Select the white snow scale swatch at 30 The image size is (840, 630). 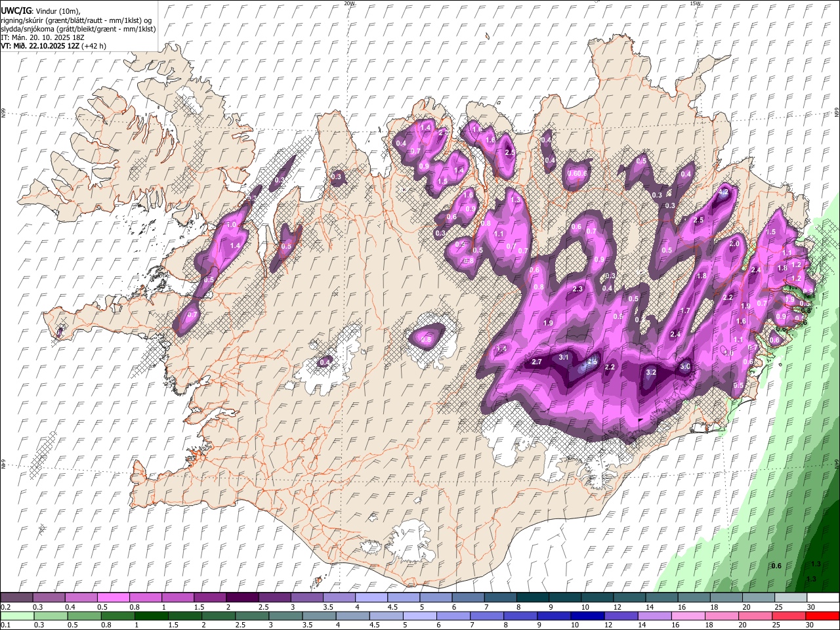pos(822,597)
